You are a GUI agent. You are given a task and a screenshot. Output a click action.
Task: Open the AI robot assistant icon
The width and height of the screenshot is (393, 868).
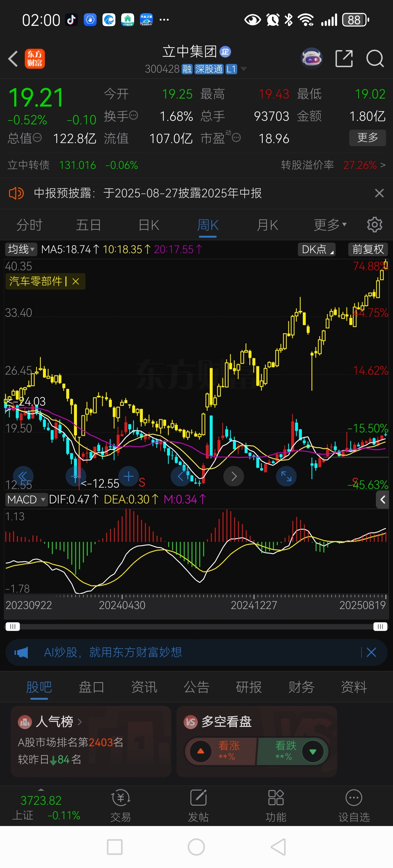click(x=312, y=59)
